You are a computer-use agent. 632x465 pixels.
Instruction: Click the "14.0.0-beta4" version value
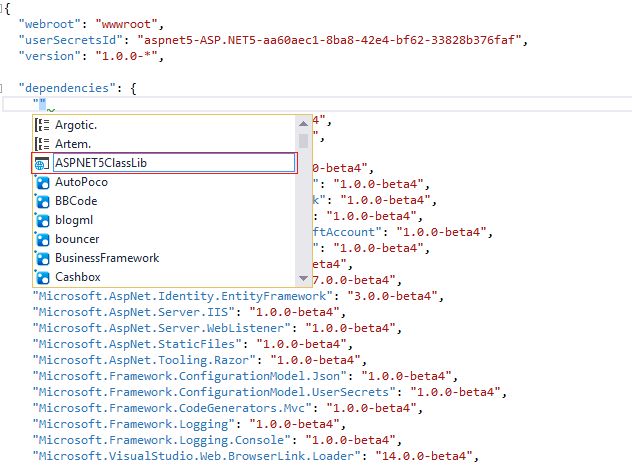(x=424, y=456)
